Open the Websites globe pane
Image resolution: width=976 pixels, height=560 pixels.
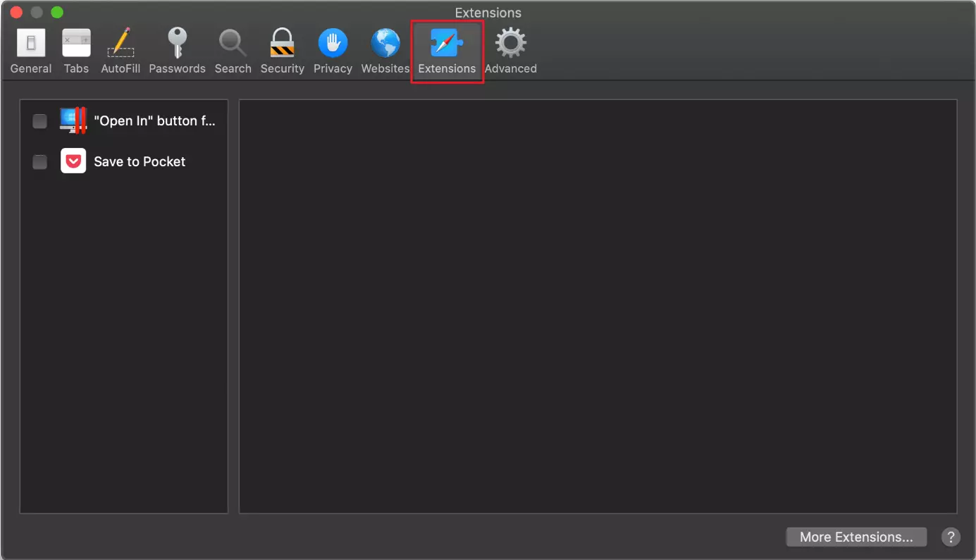pos(385,51)
